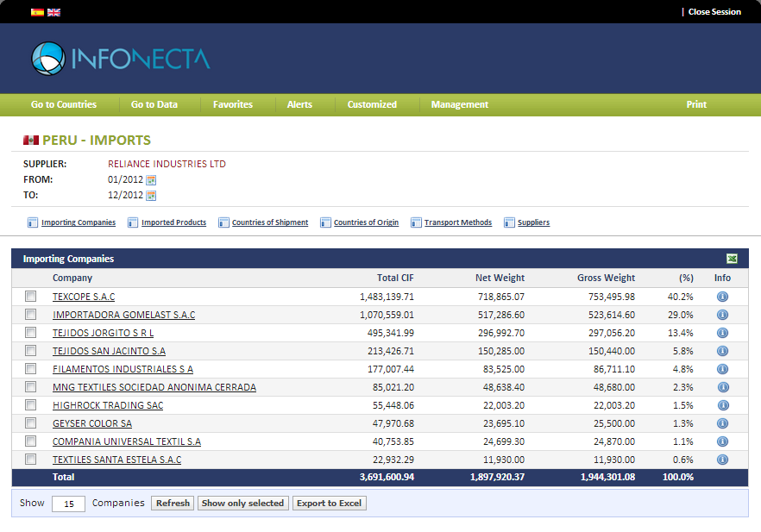Screen dimensions: 761x532
Task: Open the Imported Products link
Action: (x=173, y=222)
